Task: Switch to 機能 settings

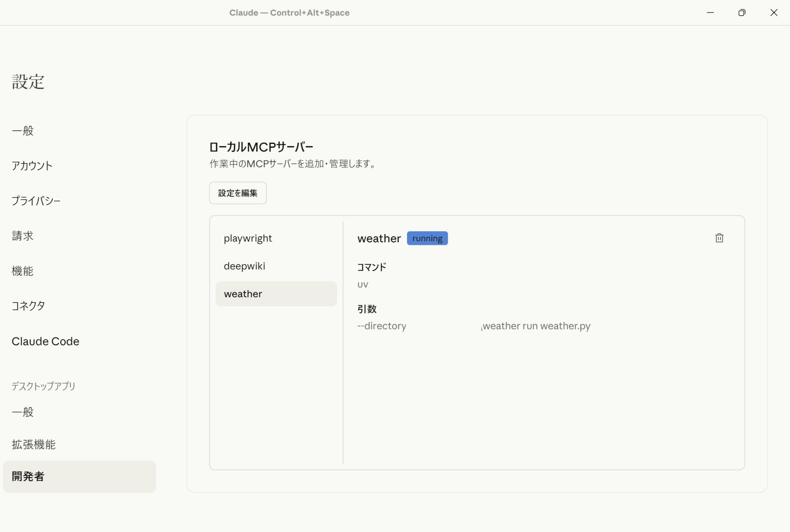Action: coord(23,271)
